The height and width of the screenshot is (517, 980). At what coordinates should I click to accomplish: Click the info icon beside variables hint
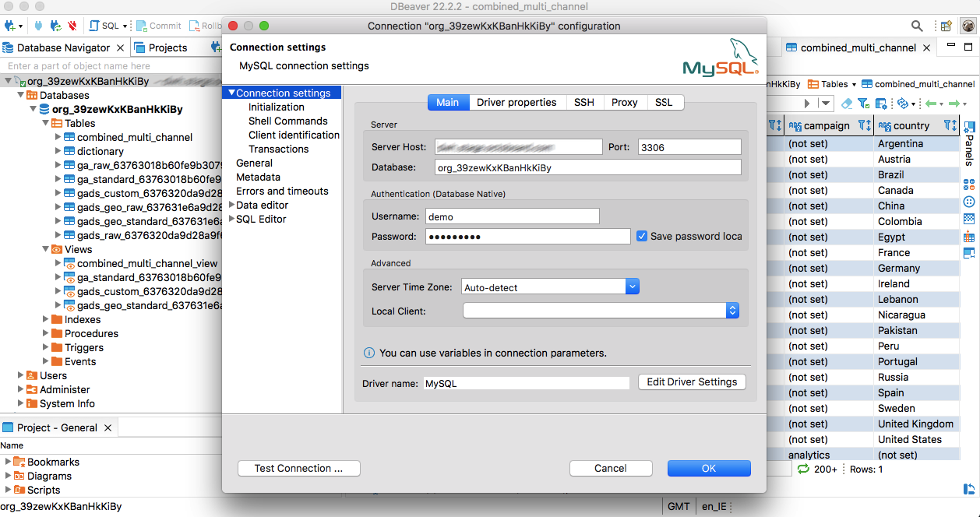[x=369, y=353]
